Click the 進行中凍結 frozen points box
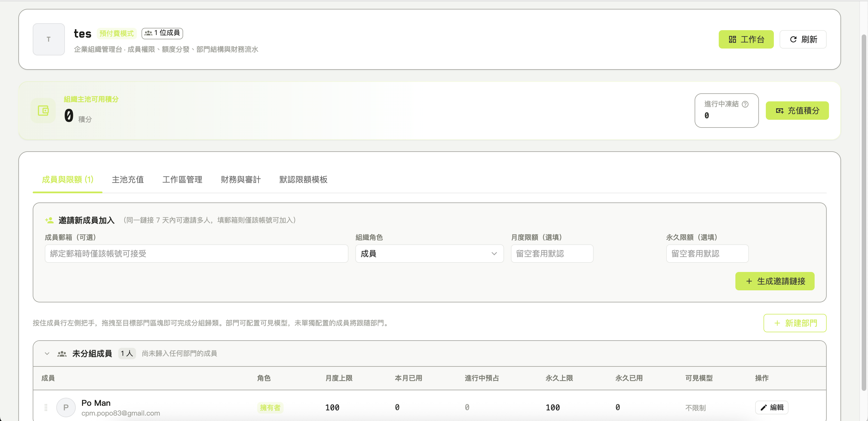 (x=726, y=111)
